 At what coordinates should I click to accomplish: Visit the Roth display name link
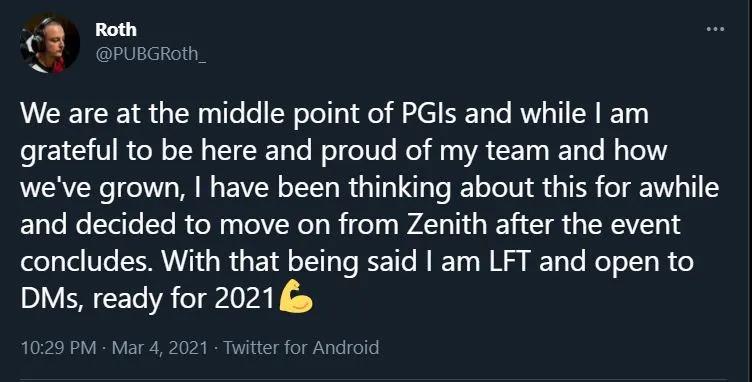point(116,30)
